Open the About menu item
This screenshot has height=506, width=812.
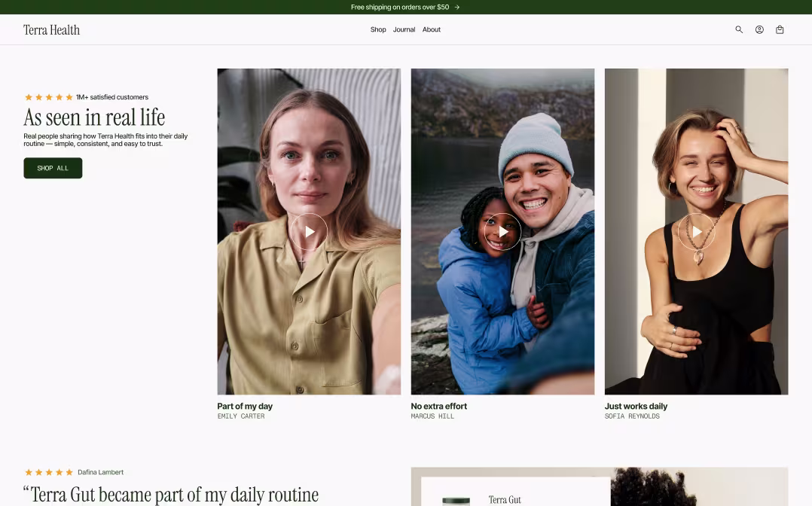click(431, 29)
